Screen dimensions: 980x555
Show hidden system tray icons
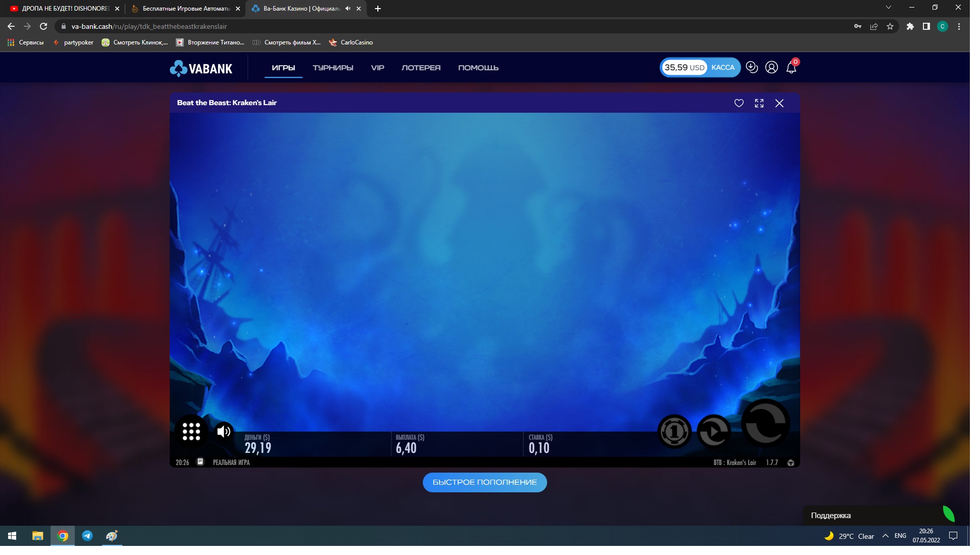coord(885,536)
